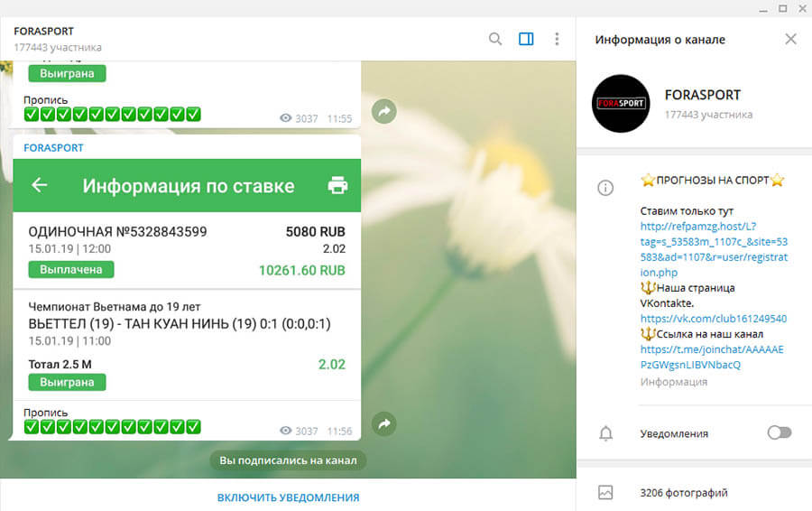Click the Вы подписались на канал notice
812x511 pixels.
pyautogui.click(x=288, y=460)
